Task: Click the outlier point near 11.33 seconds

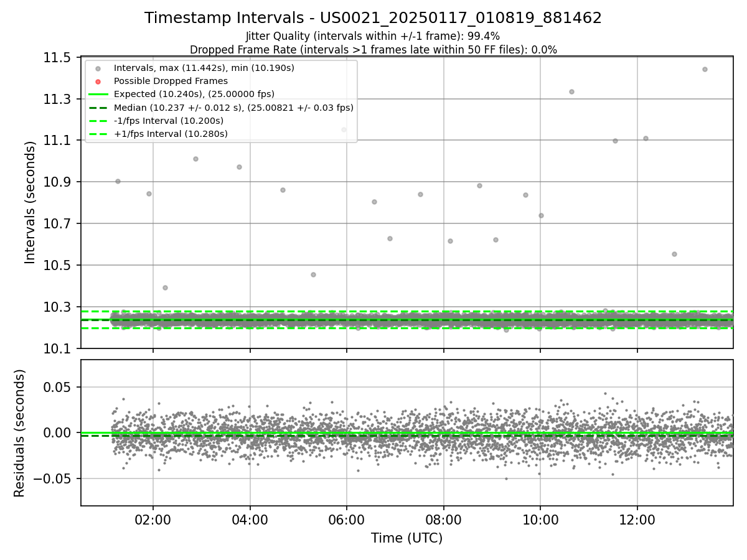Action: pyautogui.click(x=571, y=91)
